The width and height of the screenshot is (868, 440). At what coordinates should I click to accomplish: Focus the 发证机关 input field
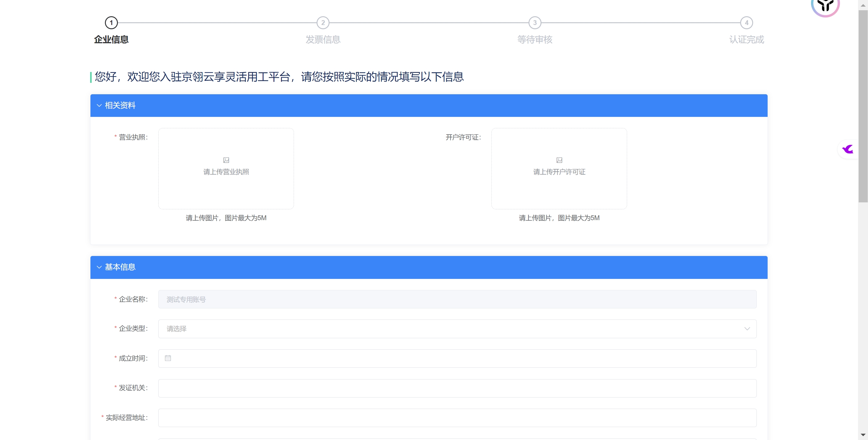point(457,388)
